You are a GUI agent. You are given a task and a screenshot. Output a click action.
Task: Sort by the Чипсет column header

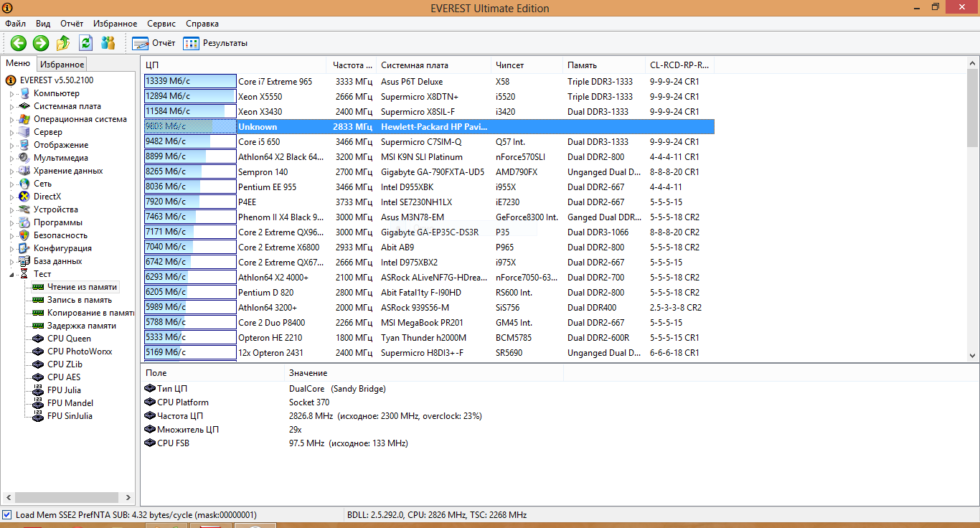coord(527,65)
